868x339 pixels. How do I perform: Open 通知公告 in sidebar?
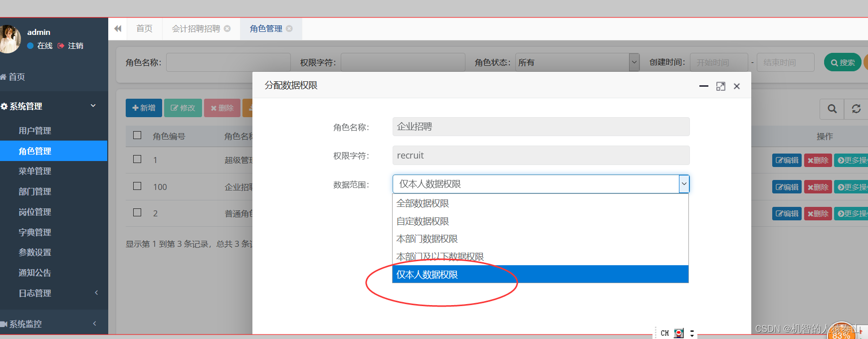35,273
